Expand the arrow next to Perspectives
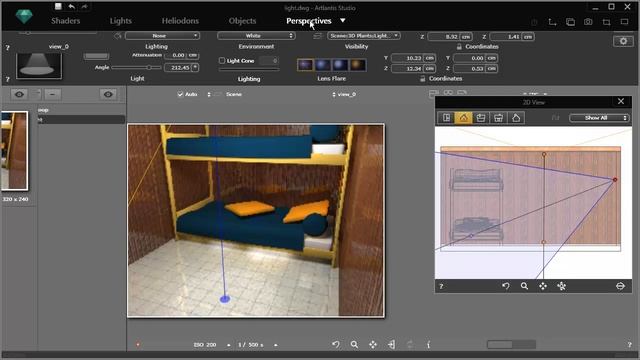640x360 pixels. coord(342,20)
